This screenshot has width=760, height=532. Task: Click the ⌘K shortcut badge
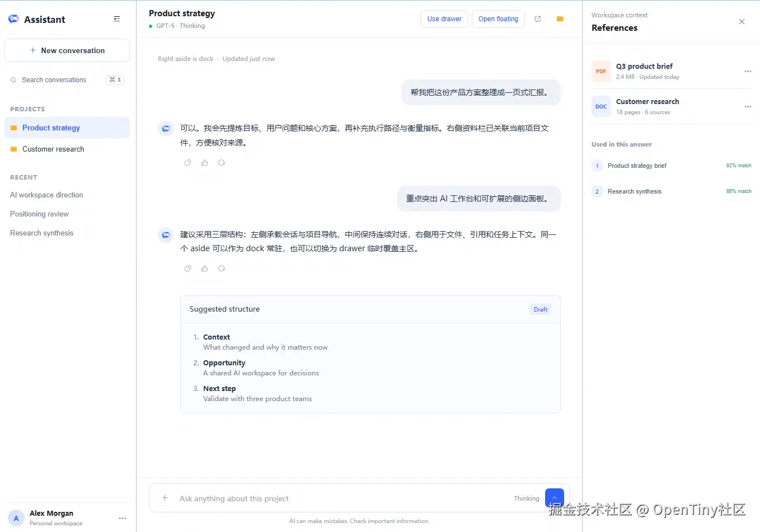click(115, 80)
